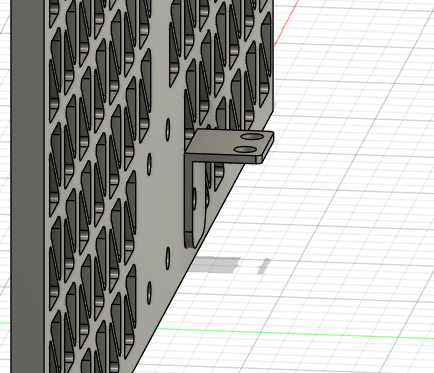Click the nearer hole on bracket's top flange
The image size is (434, 373).
pyautogui.click(x=245, y=150)
